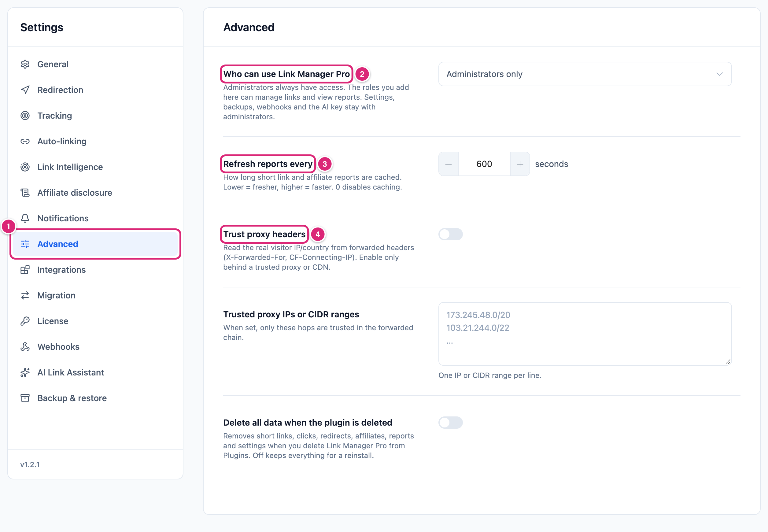Click the Migration arrows icon
This screenshot has height=532, width=768.
click(x=25, y=295)
